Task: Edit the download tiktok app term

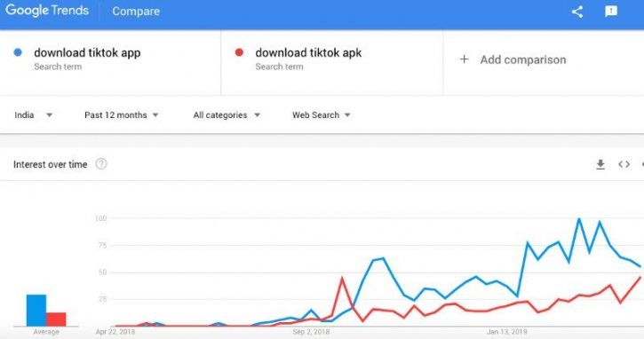Action: point(87,53)
